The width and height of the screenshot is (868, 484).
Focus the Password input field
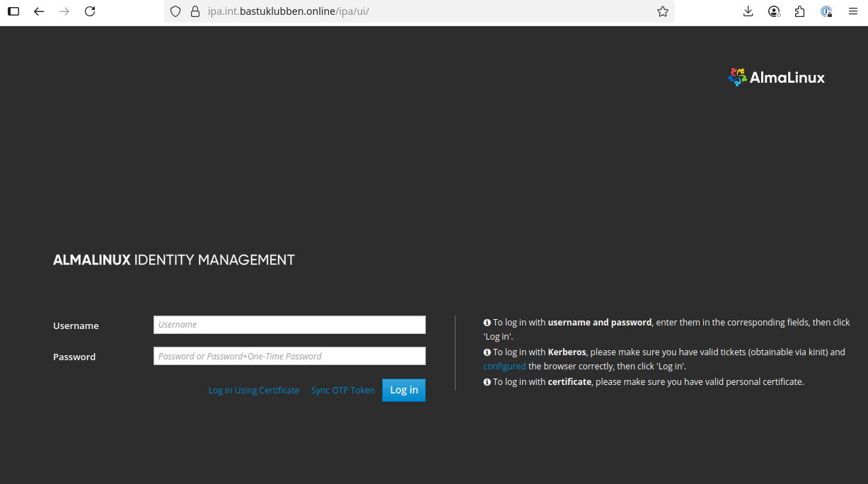coord(289,356)
